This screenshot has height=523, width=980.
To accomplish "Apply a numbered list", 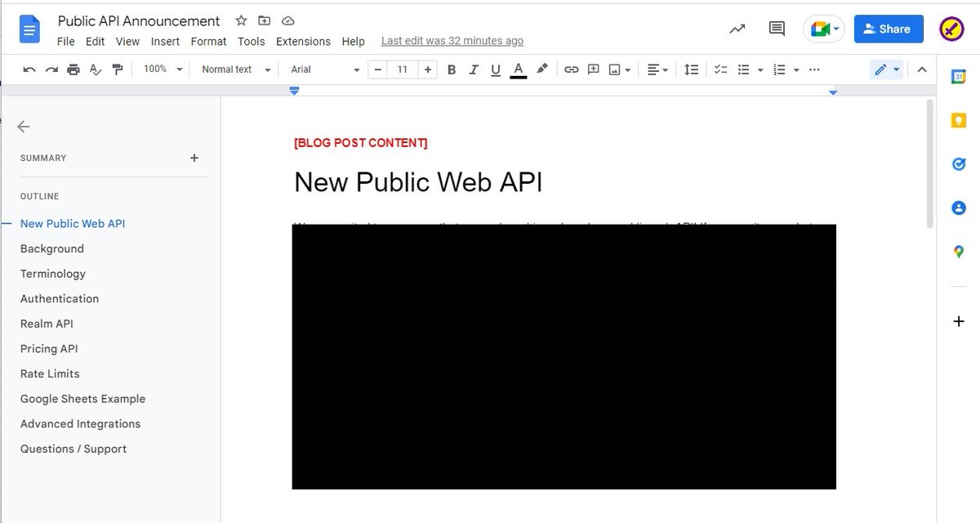I will pyautogui.click(x=779, y=69).
